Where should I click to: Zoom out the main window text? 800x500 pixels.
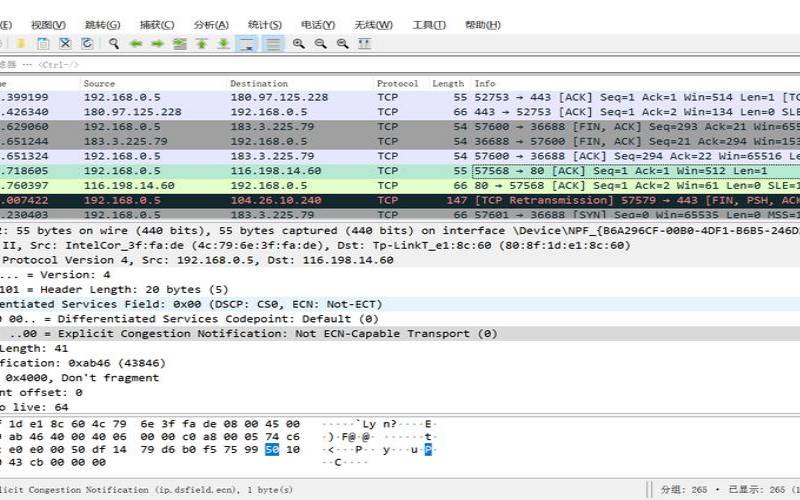pyautogui.click(x=320, y=43)
